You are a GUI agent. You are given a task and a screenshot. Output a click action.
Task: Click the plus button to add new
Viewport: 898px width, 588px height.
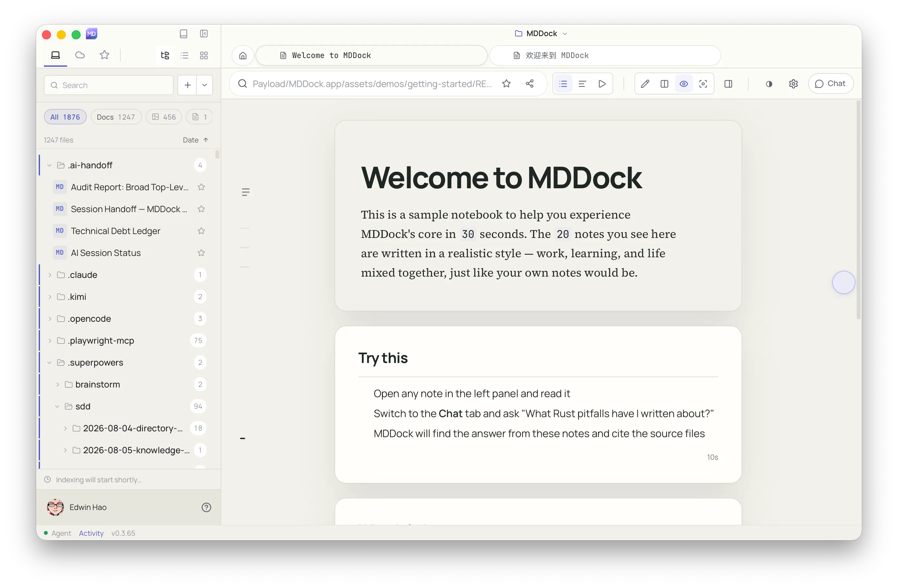[x=187, y=85]
